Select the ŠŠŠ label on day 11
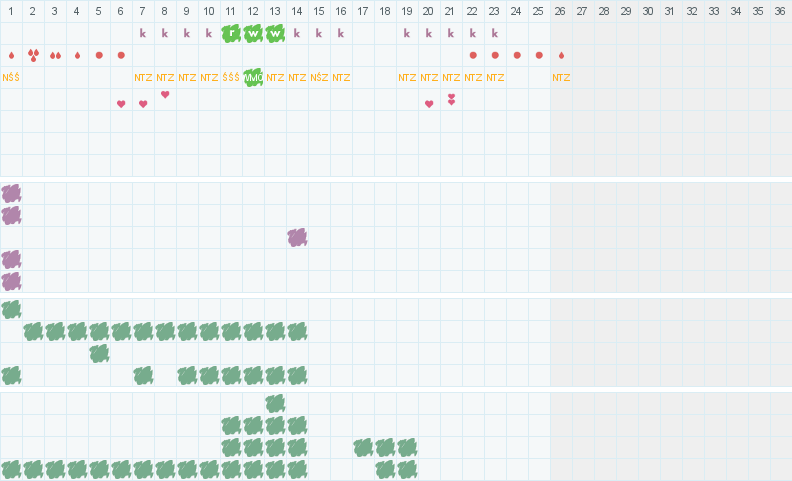Viewport: 792px width, 481px height. coord(231,77)
